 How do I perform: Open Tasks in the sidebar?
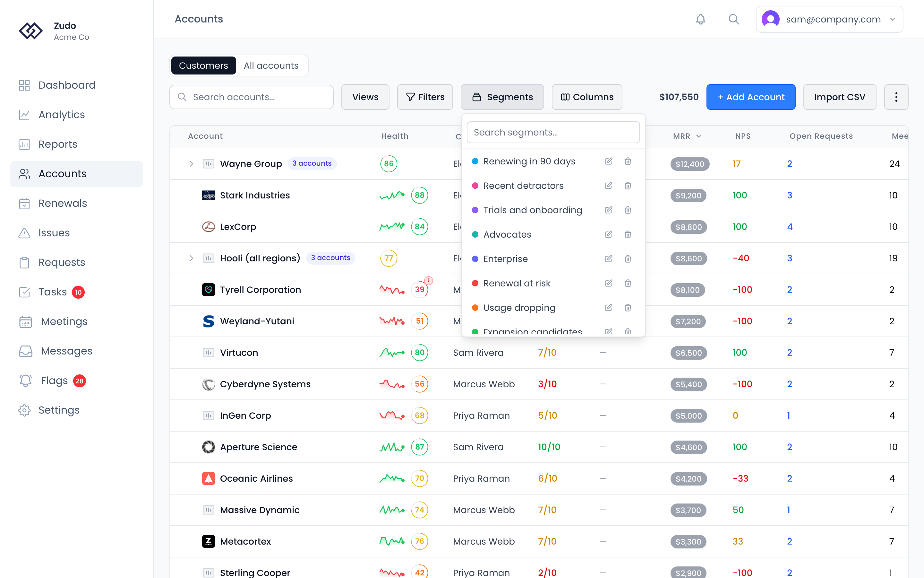(77, 292)
